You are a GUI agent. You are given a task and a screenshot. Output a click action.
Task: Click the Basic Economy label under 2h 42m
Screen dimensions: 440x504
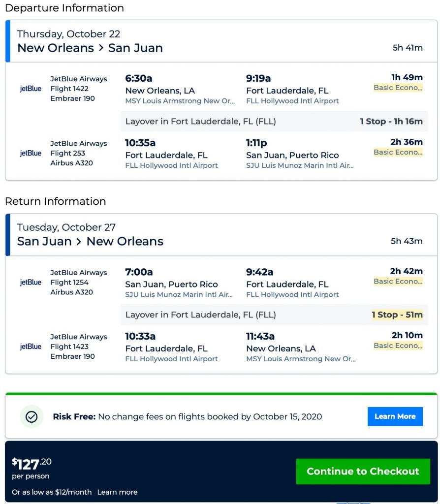tap(398, 281)
